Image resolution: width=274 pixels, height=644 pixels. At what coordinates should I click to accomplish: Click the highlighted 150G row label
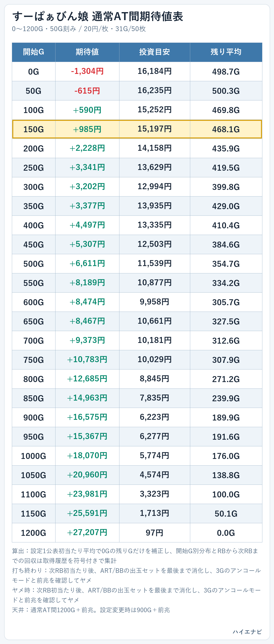click(34, 129)
